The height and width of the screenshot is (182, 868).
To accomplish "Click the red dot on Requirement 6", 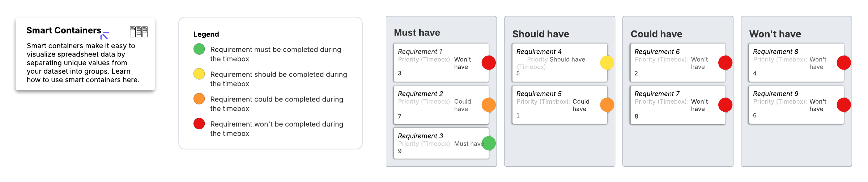I will click(x=725, y=63).
